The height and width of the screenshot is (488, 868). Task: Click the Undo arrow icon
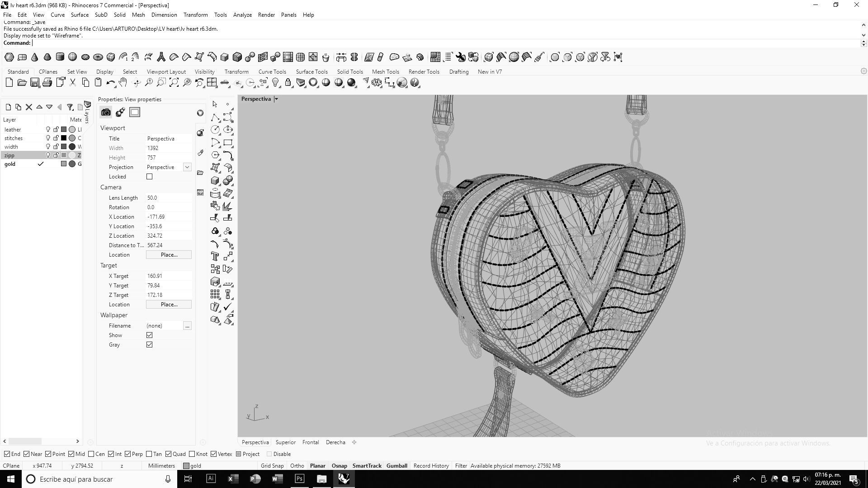tap(110, 83)
